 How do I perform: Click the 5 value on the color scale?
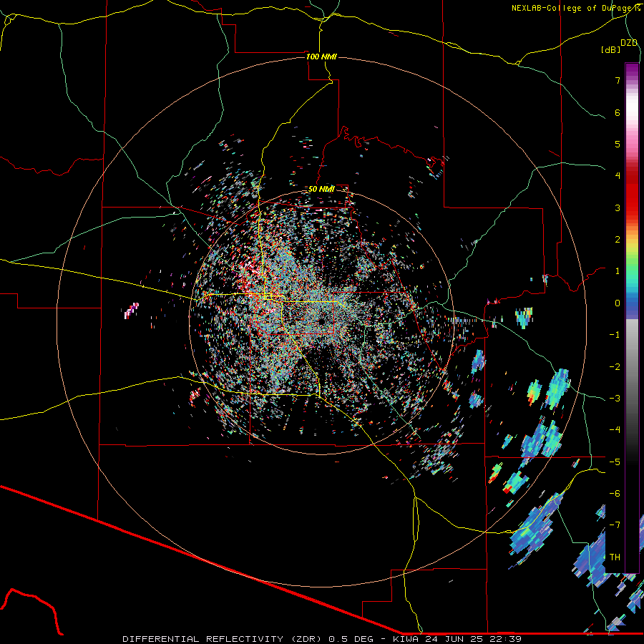coord(618,144)
